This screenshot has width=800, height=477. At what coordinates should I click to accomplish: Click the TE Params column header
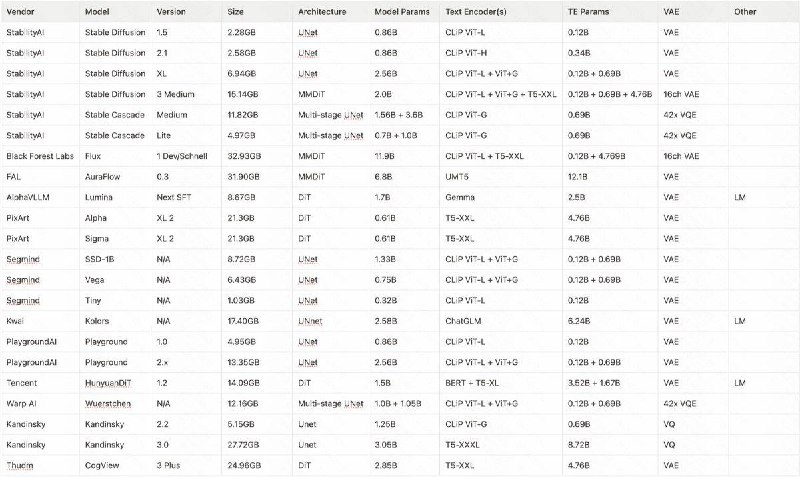(x=588, y=11)
